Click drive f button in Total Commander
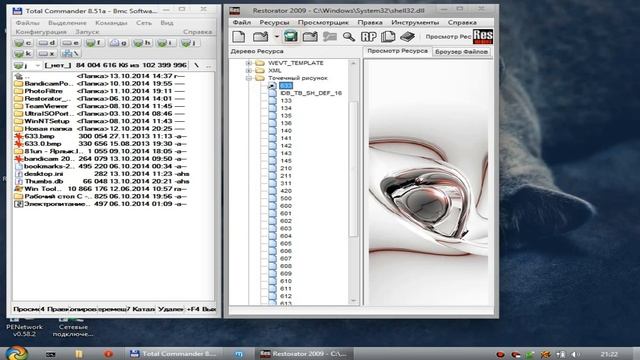This screenshot has width=640, height=360. pos(94,43)
